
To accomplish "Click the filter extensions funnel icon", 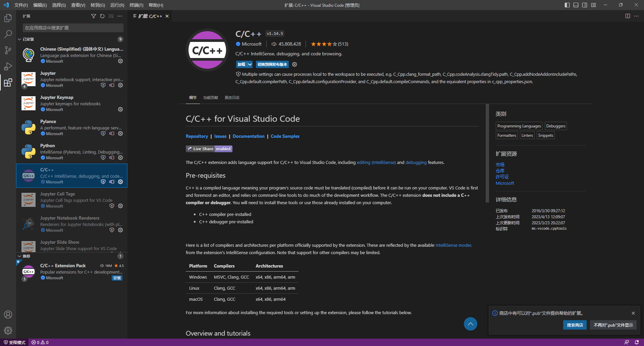I will (x=94, y=16).
